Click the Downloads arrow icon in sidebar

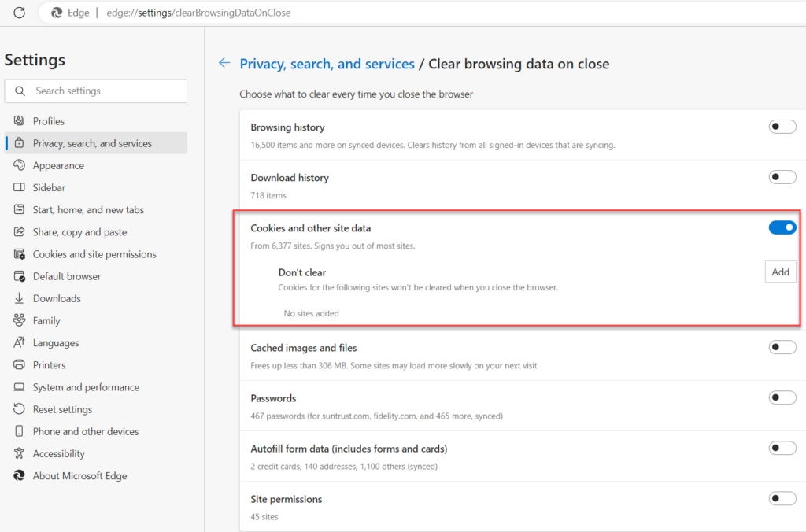[x=19, y=298]
